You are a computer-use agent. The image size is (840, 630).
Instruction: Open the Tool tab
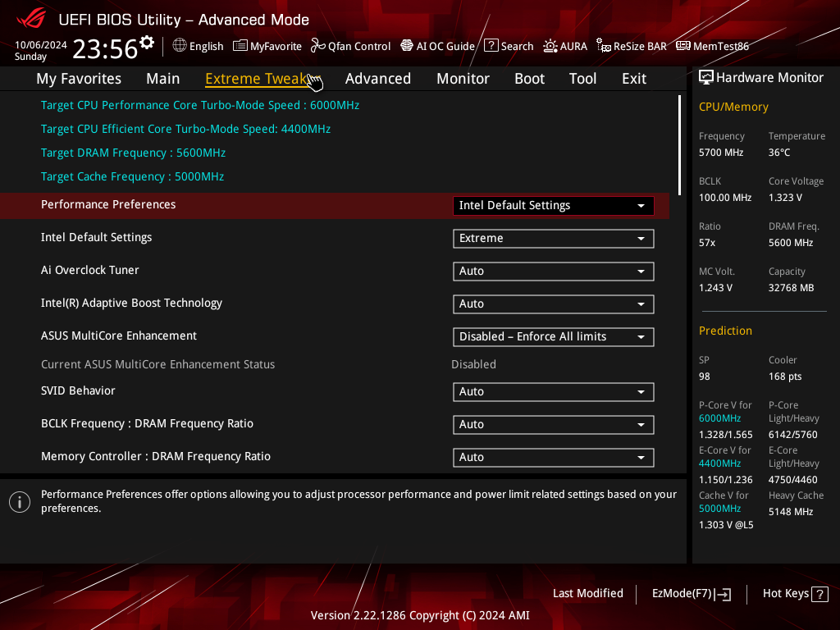point(582,79)
